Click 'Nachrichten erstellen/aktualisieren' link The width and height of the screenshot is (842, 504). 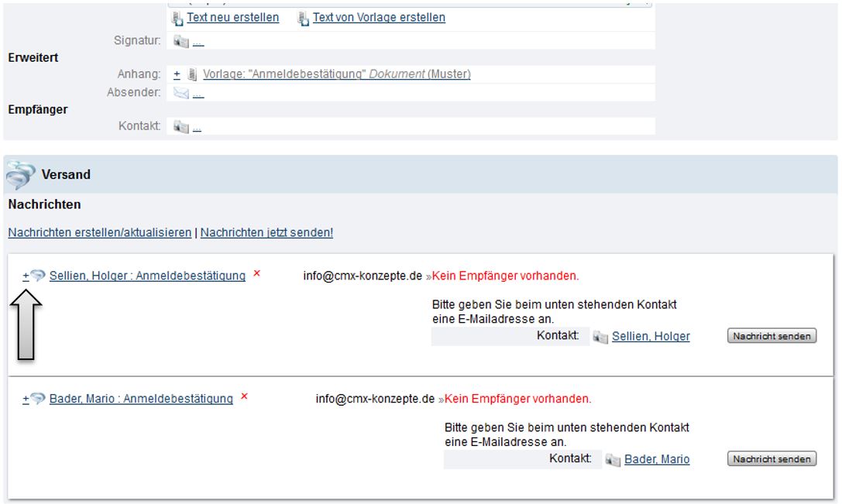(99, 232)
